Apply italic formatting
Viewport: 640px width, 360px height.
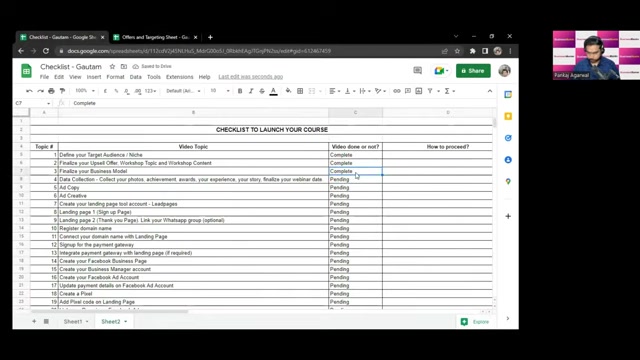tap(251, 91)
